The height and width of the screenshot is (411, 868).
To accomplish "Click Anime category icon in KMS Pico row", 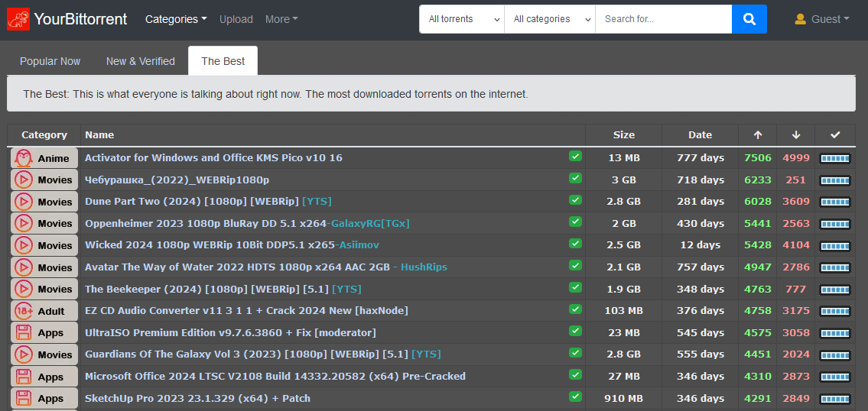I will pos(23,158).
